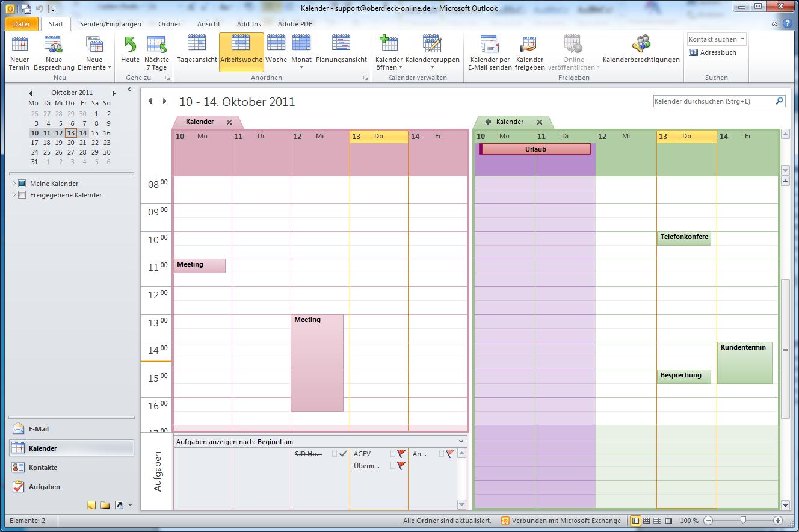Open the Ansicht ribbon tab
The height and width of the screenshot is (532, 799).
tap(208, 24)
